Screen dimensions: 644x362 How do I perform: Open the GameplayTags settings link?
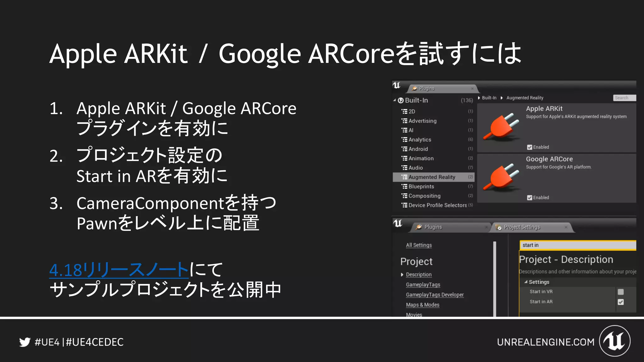point(423,285)
